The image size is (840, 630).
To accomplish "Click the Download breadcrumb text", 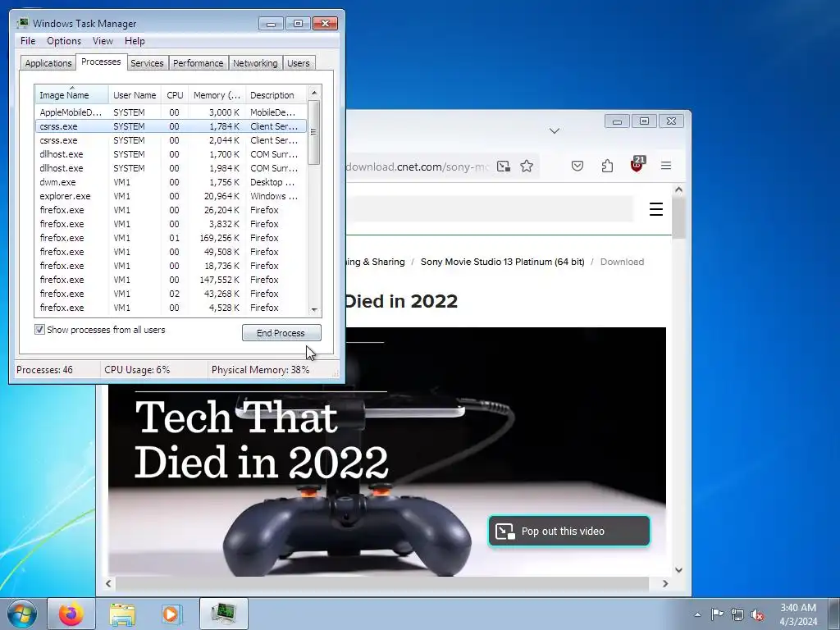I will tap(622, 262).
